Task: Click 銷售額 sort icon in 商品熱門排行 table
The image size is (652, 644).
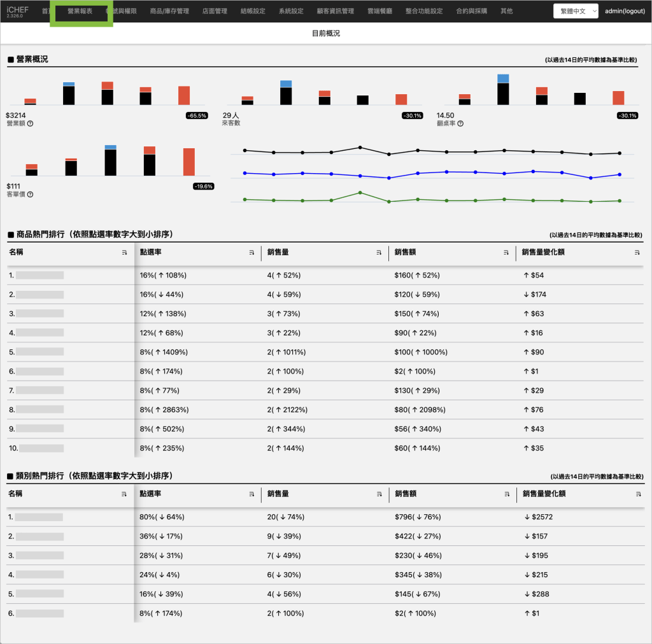Action: point(506,253)
